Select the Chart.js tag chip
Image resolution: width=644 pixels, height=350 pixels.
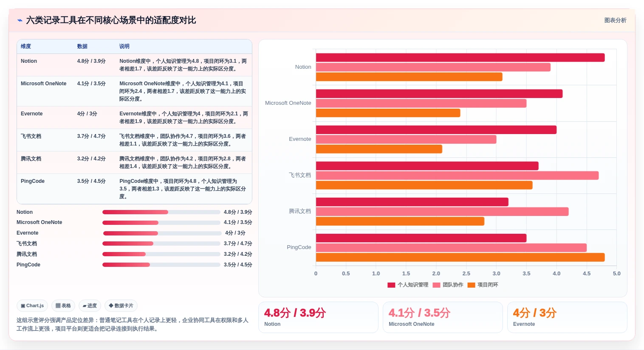pos(32,305)
